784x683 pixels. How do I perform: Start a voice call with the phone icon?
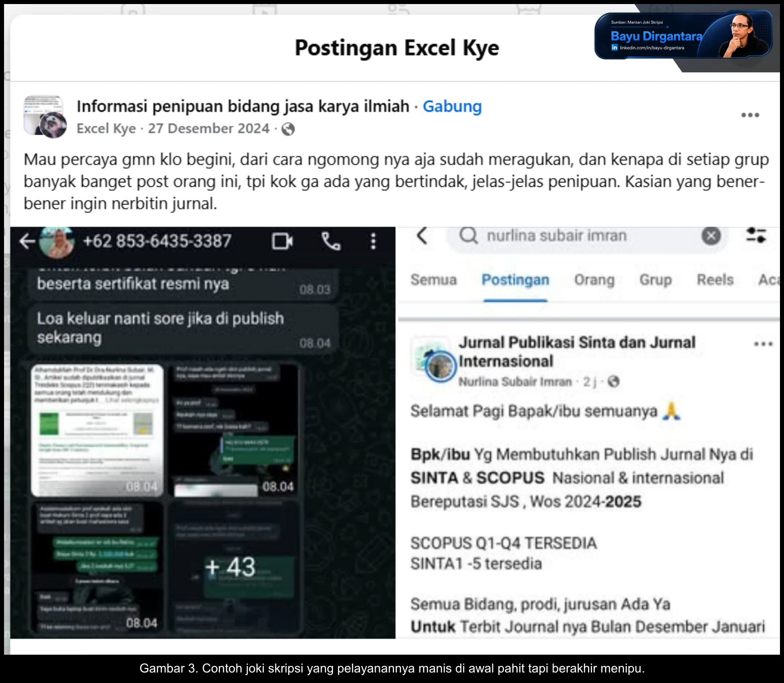click(331, 241)
